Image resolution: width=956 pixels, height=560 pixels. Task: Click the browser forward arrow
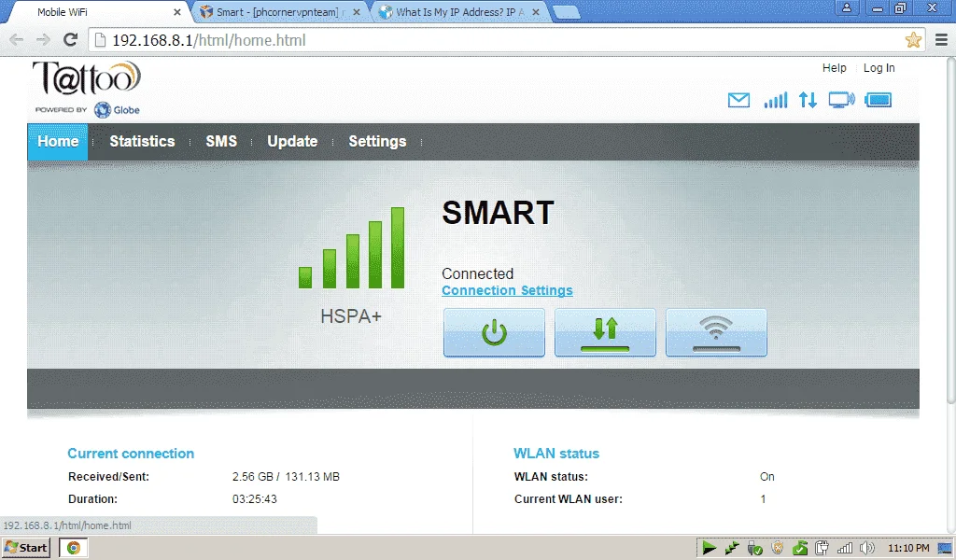(43, 40)
